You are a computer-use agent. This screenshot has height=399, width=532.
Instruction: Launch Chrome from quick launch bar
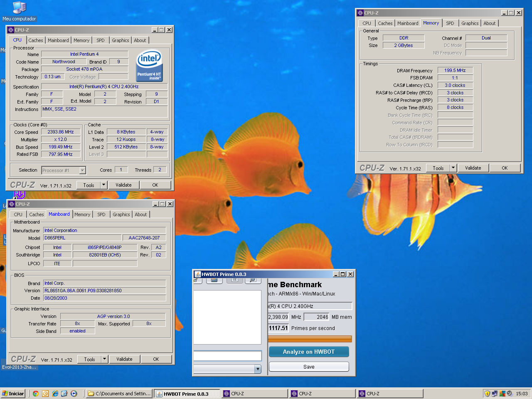point(36,394)
